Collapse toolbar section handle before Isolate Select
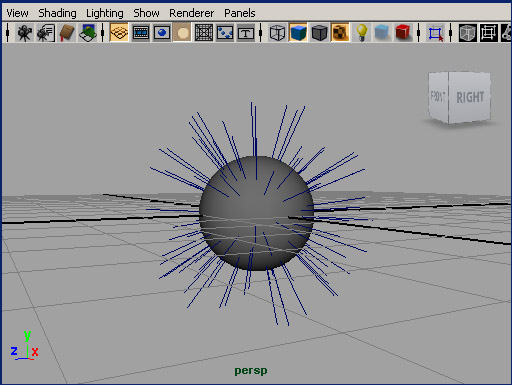This screenshot has width=512, height=385. (419, 33)
